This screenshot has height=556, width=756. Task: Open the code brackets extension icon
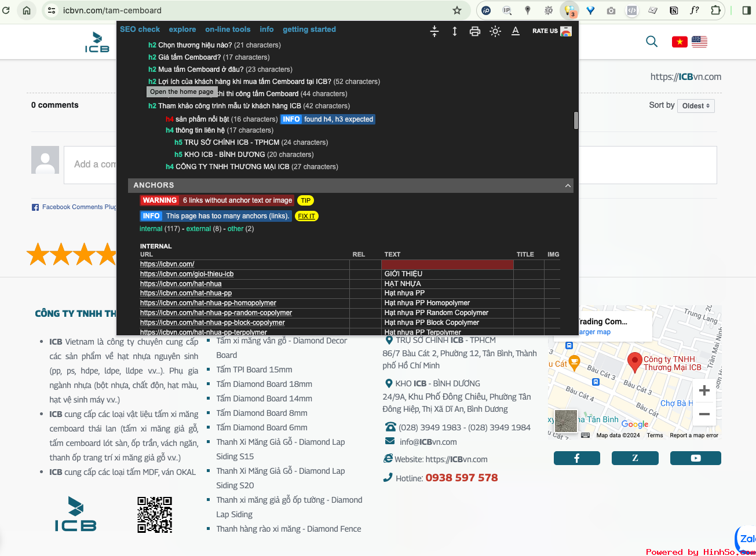click(632, 10)
